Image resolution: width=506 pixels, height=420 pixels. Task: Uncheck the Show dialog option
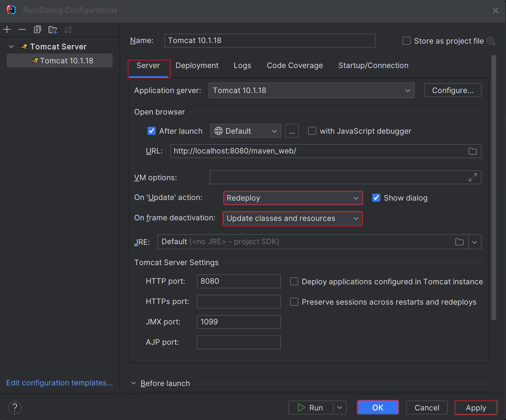(376, 198)
